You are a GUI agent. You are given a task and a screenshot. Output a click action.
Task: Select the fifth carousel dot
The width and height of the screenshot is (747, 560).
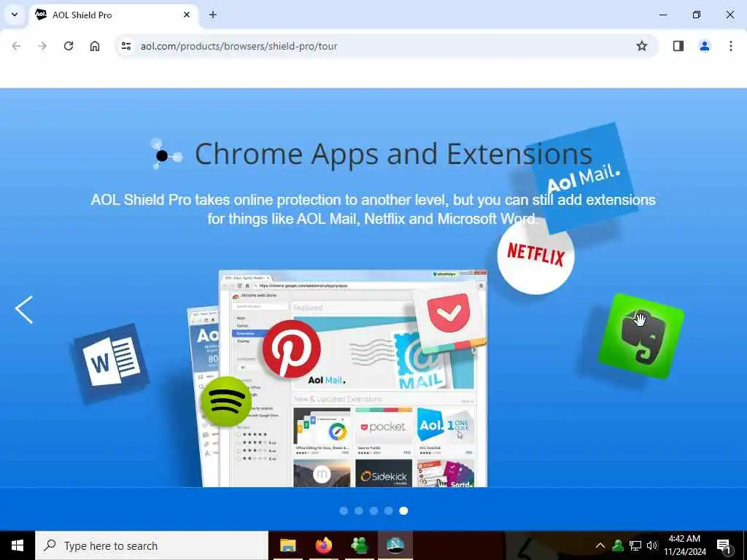point(403,511)
